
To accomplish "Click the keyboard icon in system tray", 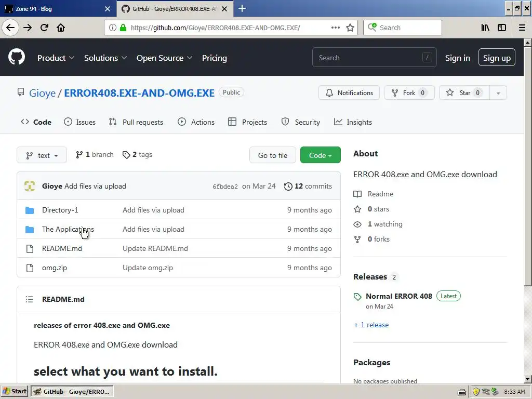I will coord(461,392).
